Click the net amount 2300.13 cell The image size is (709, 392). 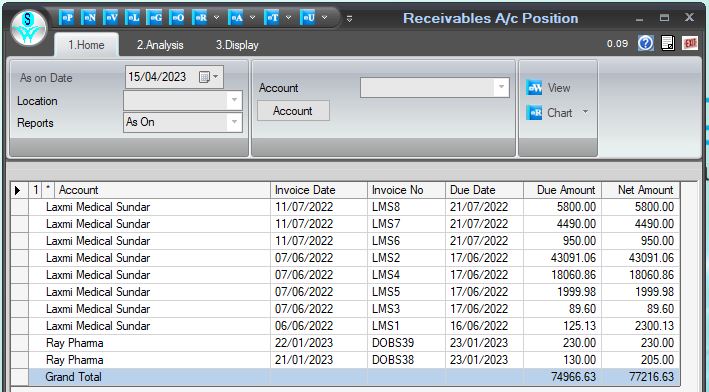coord(641,326)
